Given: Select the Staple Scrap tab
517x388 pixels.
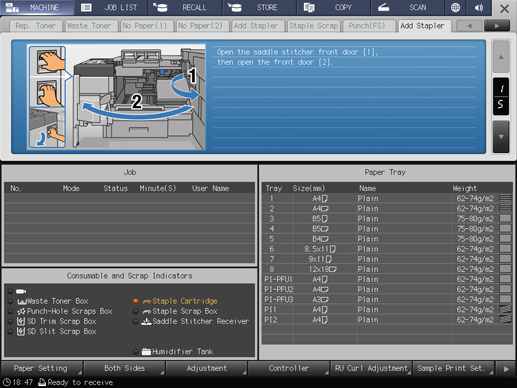Looking at the screenshot, I should pos(314,26).
